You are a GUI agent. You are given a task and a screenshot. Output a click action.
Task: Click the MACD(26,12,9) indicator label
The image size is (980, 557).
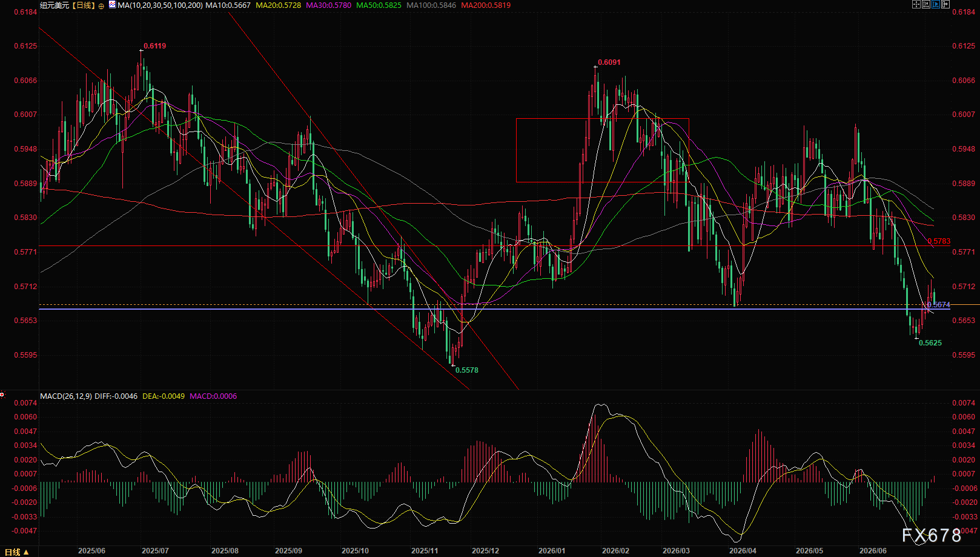pos(66,396)
